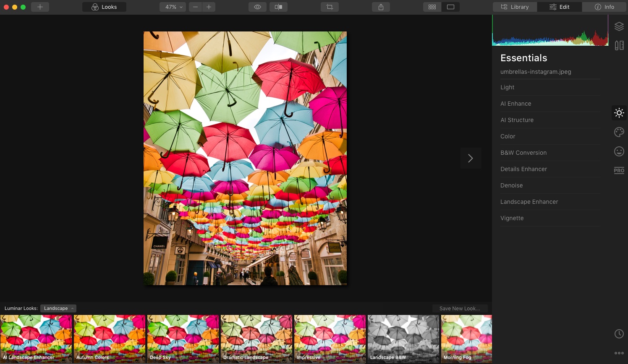The height and width of the screenshot is (364, 628).
Task: Open the Landscape looks category dropdown
Action: tap(58, 308)
